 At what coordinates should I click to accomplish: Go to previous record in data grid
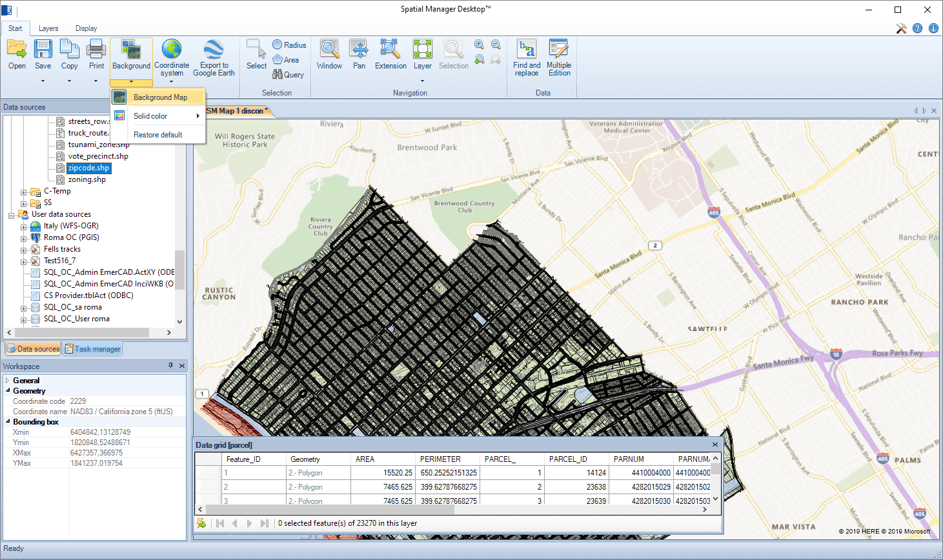[x=235, y=523]
